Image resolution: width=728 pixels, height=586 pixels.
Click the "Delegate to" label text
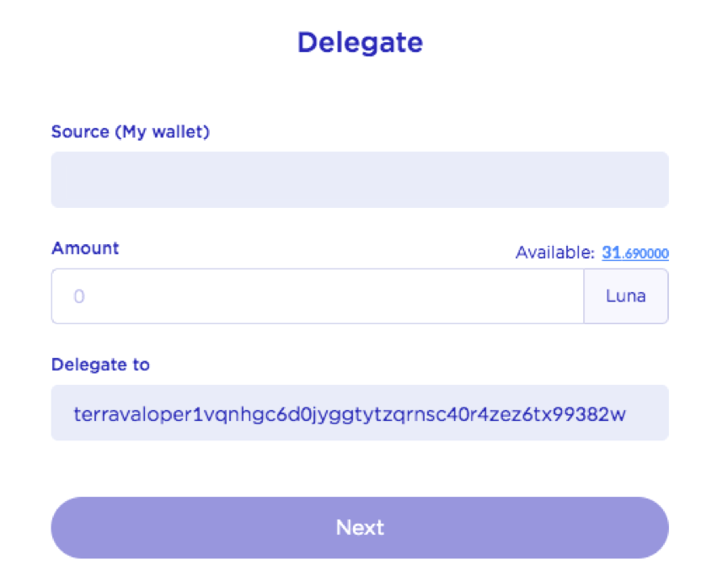click(x=100, y=365)
